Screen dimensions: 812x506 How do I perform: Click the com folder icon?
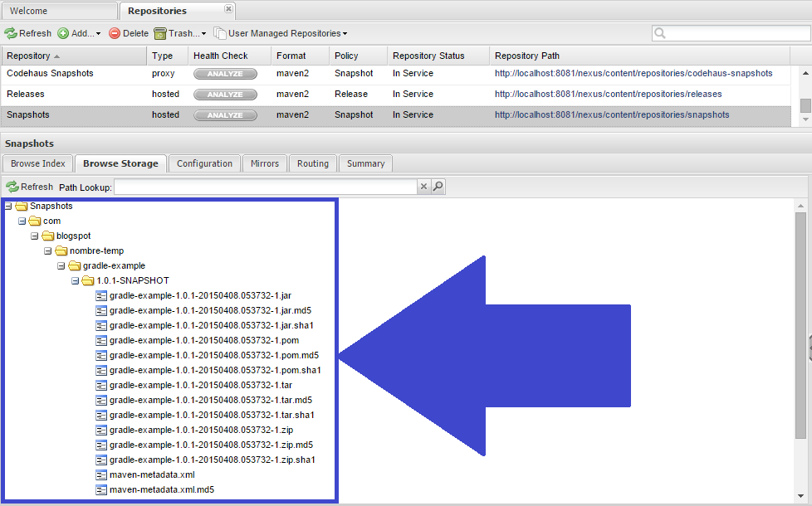(x=35, y=221)
